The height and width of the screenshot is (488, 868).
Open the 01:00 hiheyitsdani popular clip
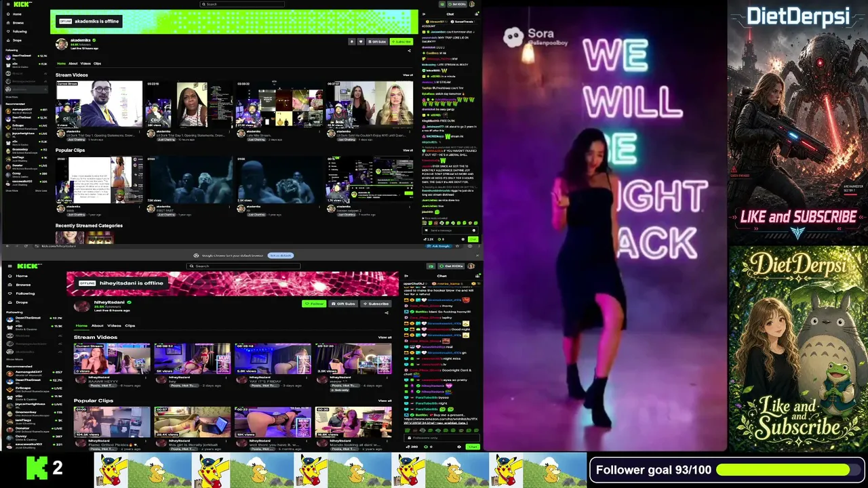(x=112, y=422)
